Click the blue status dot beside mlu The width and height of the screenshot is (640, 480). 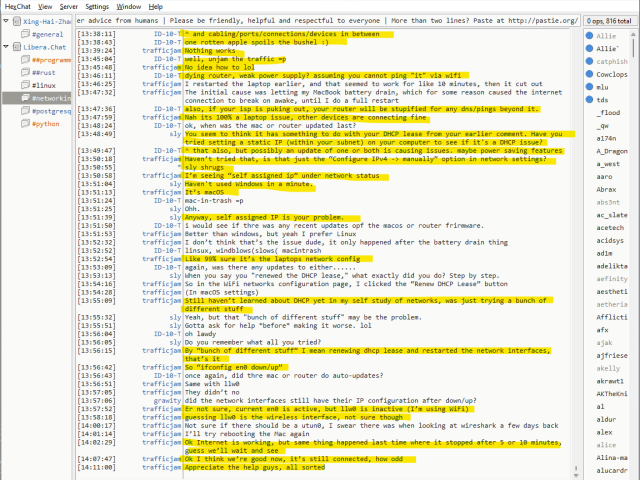coord(589,87)
